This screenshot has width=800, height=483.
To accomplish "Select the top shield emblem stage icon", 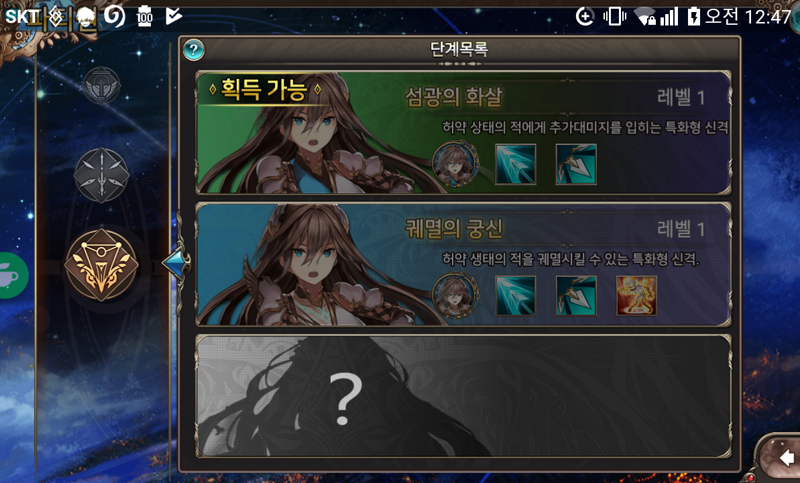I will (102, 85).
